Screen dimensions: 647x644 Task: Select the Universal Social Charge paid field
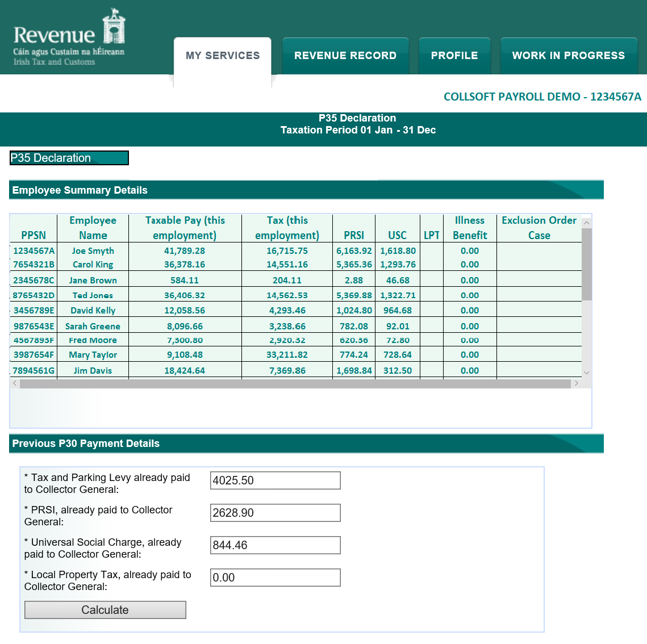(275, 545)
